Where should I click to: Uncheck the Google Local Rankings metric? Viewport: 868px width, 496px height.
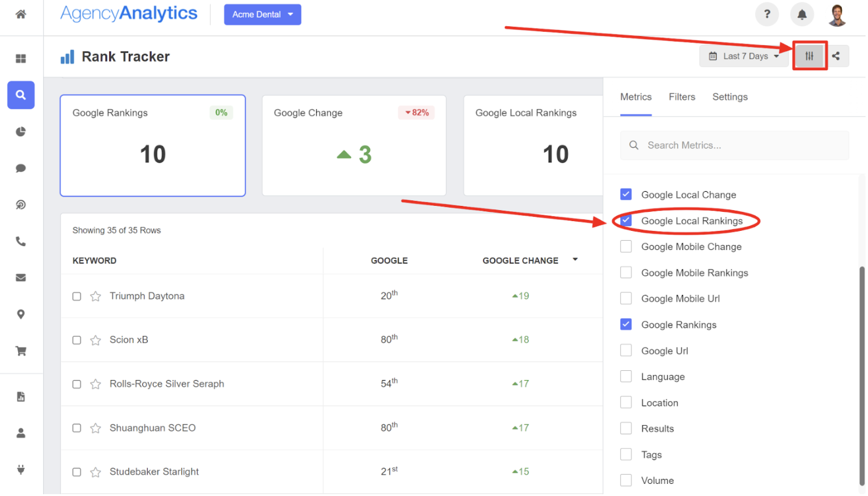(x=626, y=221)
